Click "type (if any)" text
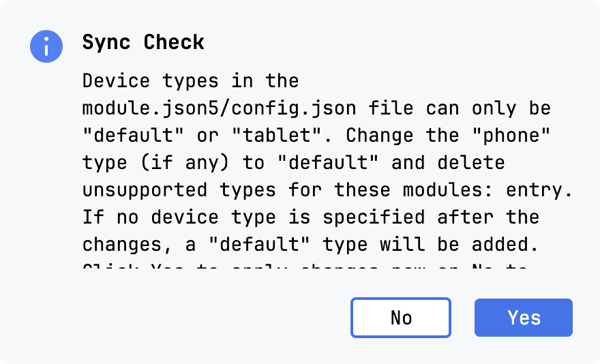Image resolution: width=600 pixels, height=364 pixels. 151,163
